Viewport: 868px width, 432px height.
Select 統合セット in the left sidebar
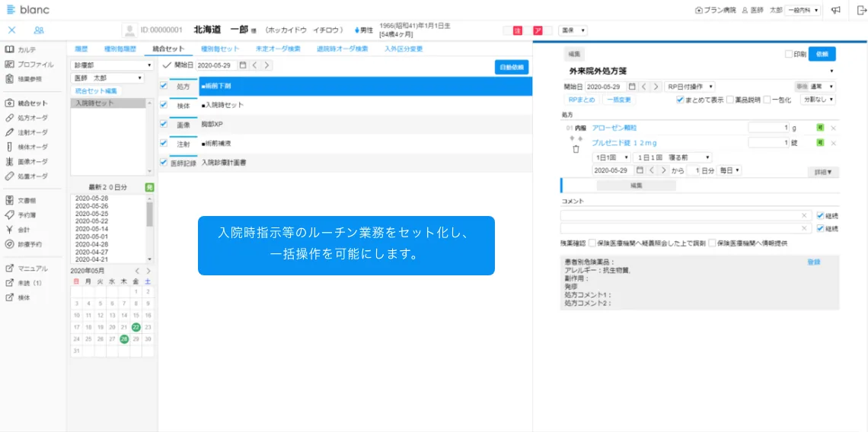coord(26,103)
